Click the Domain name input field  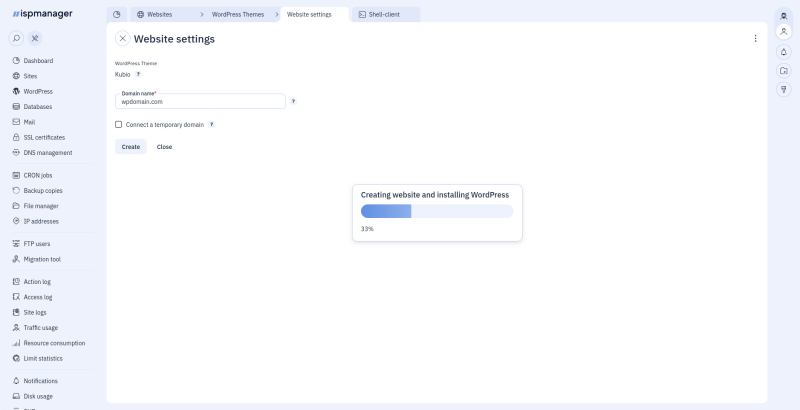point(200,101)
